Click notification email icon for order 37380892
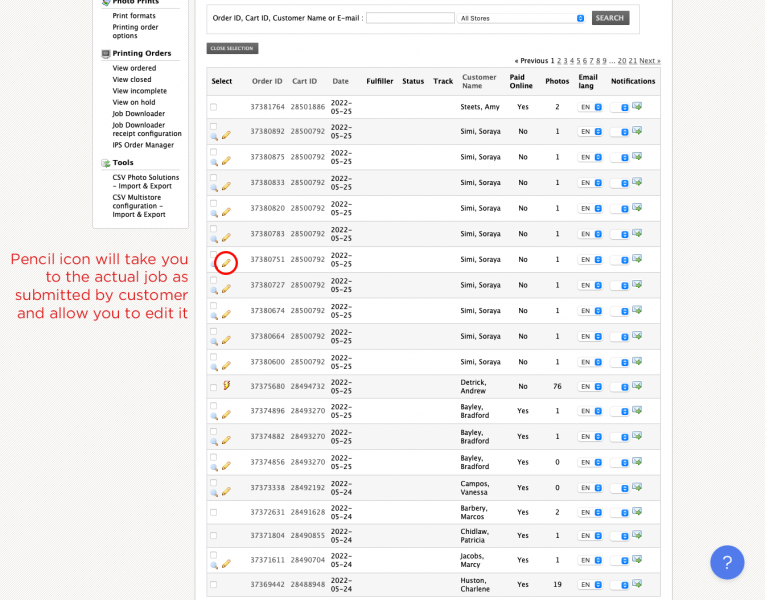 pyautogui.click(x=637, y=130)
